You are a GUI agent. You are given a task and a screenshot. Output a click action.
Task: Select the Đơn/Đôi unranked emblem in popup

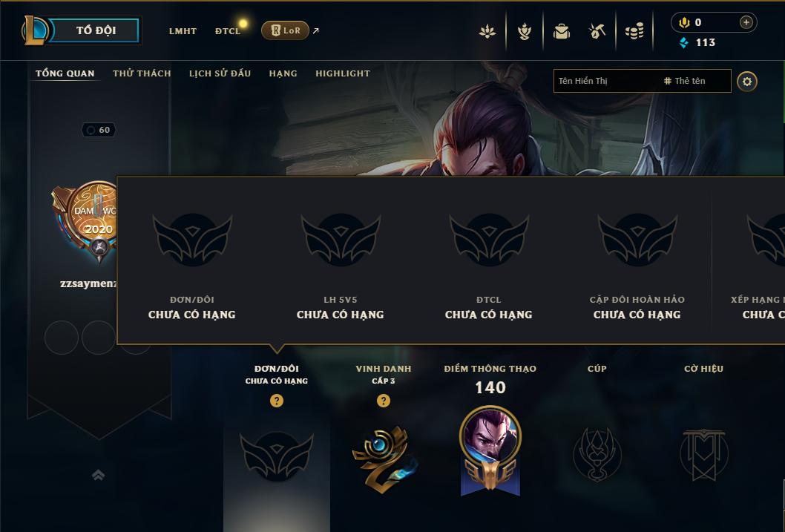pos(191,240)
